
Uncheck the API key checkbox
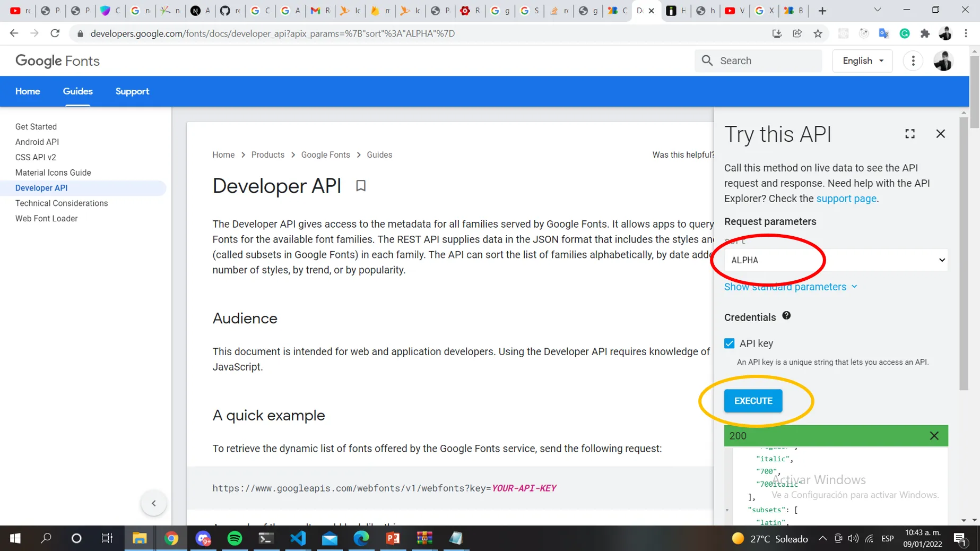730,343
